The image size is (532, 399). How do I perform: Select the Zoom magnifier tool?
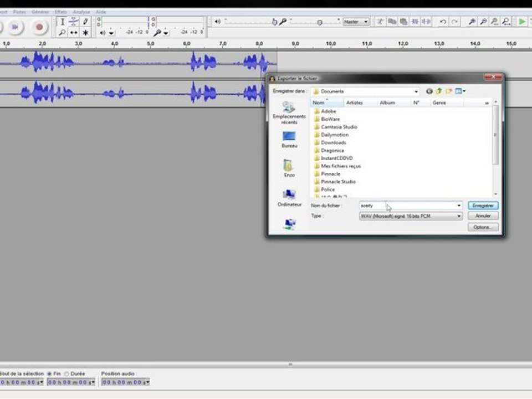coord(63,33)
